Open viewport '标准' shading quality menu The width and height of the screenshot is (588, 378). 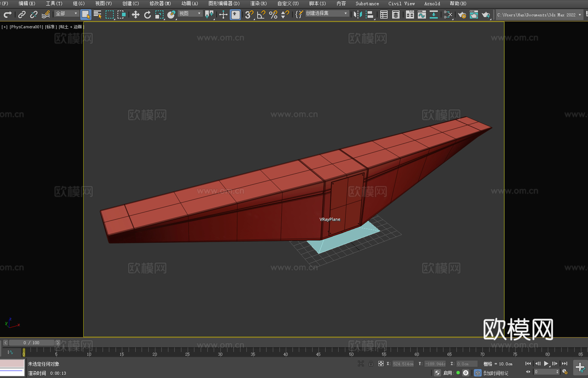pyautogui.click(x=51, y=27)
